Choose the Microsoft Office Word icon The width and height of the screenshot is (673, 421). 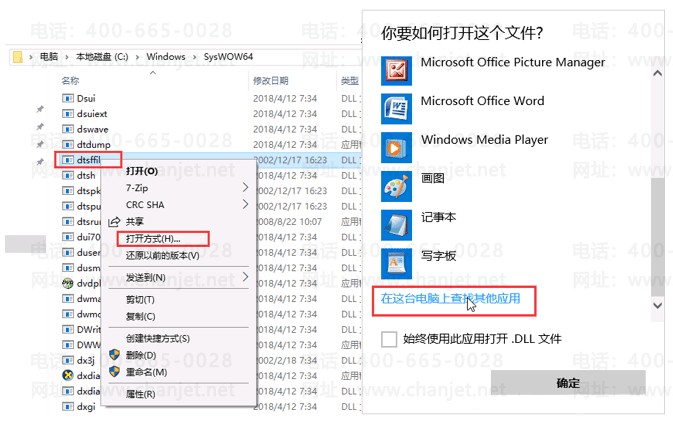click(x=396, y=109)
